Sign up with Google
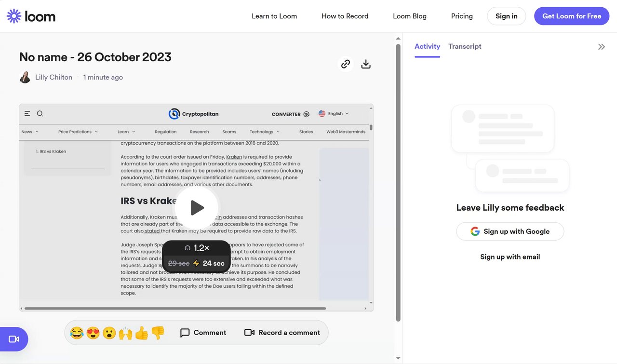 [510, 231]
